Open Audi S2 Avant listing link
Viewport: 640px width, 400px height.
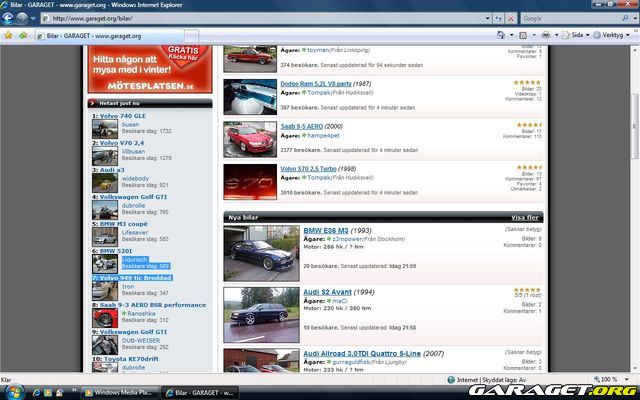tap(332, 291)
